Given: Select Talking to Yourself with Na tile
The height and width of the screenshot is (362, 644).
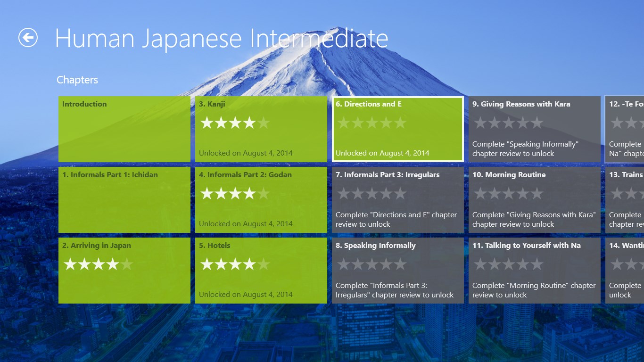Looking at the screenshot, I should pos(534,271).
